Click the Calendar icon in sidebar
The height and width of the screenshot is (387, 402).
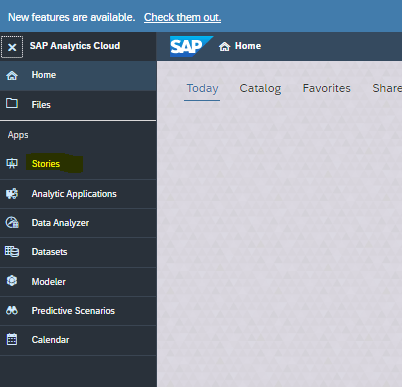[x=12, y=339]
